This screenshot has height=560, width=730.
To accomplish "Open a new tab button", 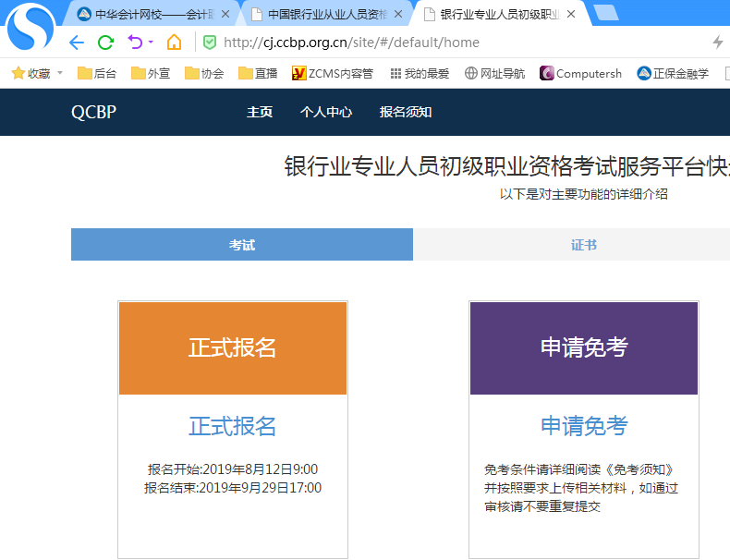I will [x=606, y=13].
